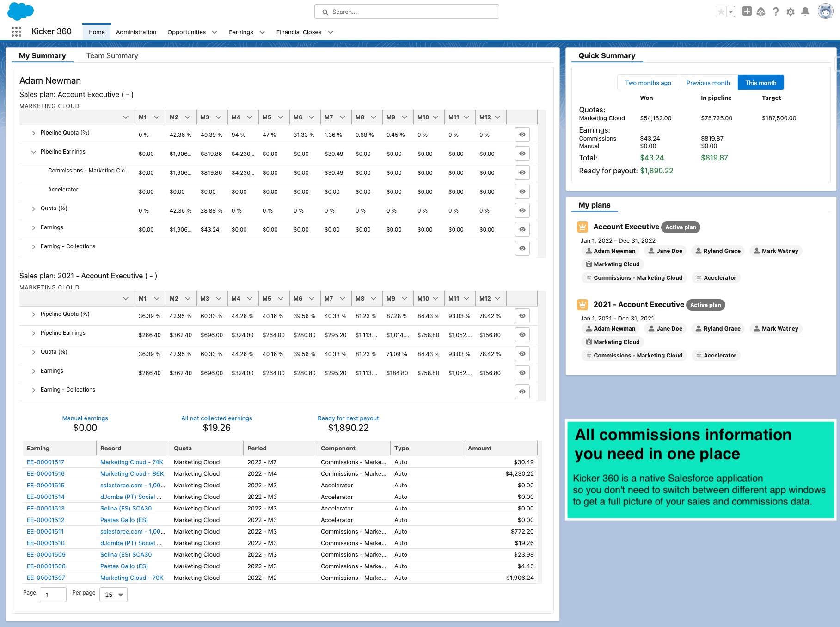The image size is (840, 627).
Task: Select the My Summary tab
Action: (43, 56)
